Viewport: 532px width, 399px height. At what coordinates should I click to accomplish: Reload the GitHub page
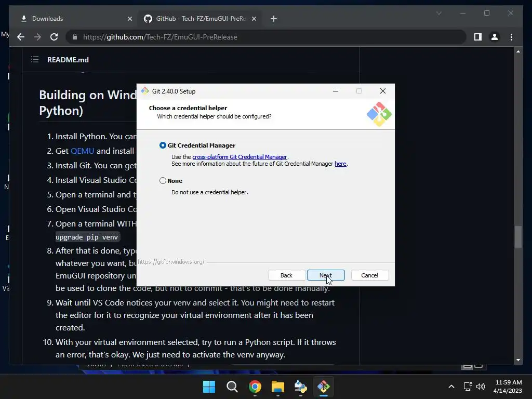(x=54, y=37)
